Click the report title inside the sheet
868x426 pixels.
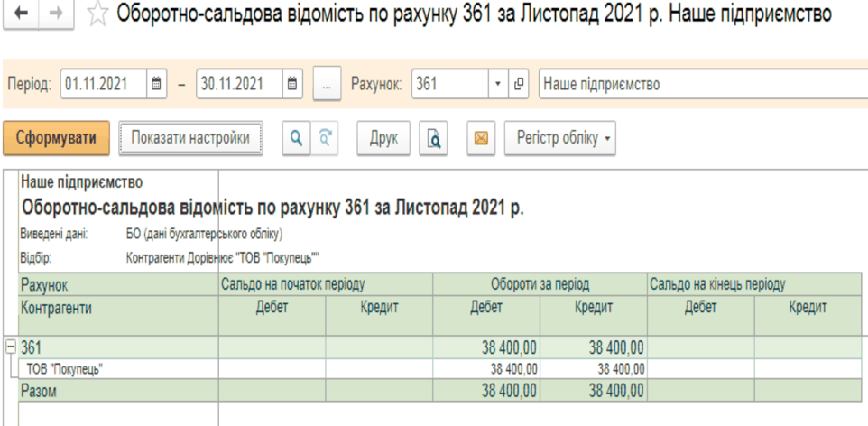coord(272,208)
